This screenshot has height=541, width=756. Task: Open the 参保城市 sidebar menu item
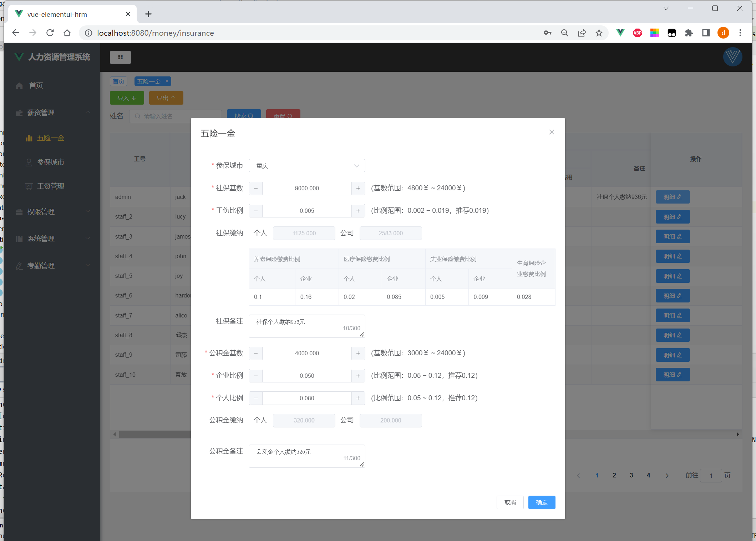(50, 162)
